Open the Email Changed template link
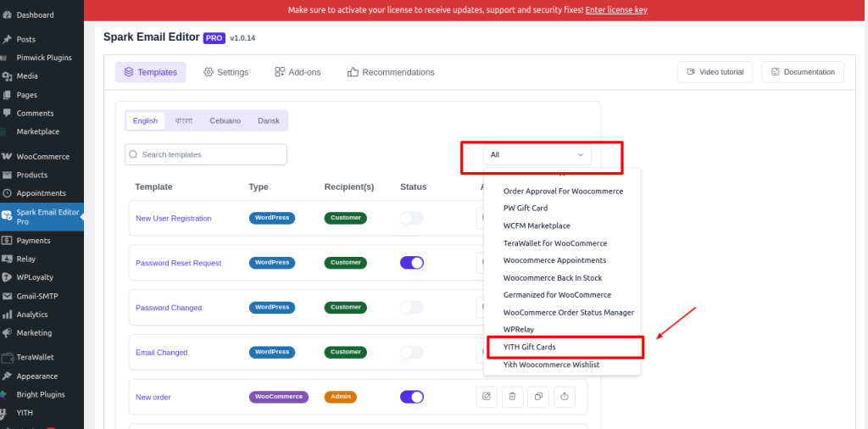 [162, 352]
